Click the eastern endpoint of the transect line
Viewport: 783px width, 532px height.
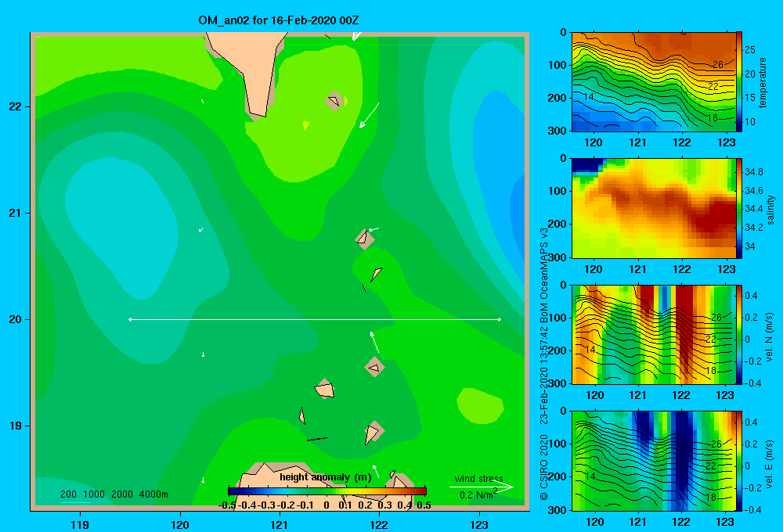point(500,319)
